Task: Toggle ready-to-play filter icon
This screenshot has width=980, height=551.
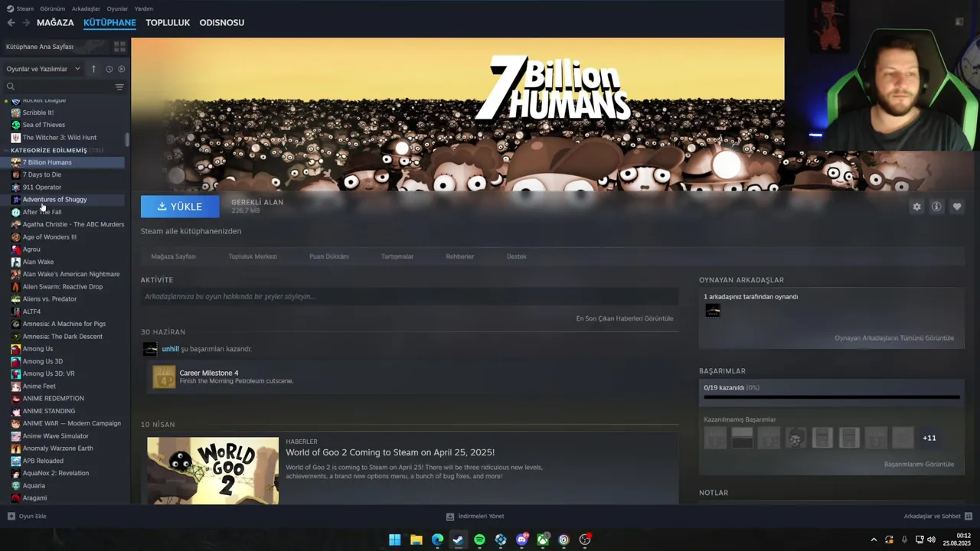Action: 121,69
